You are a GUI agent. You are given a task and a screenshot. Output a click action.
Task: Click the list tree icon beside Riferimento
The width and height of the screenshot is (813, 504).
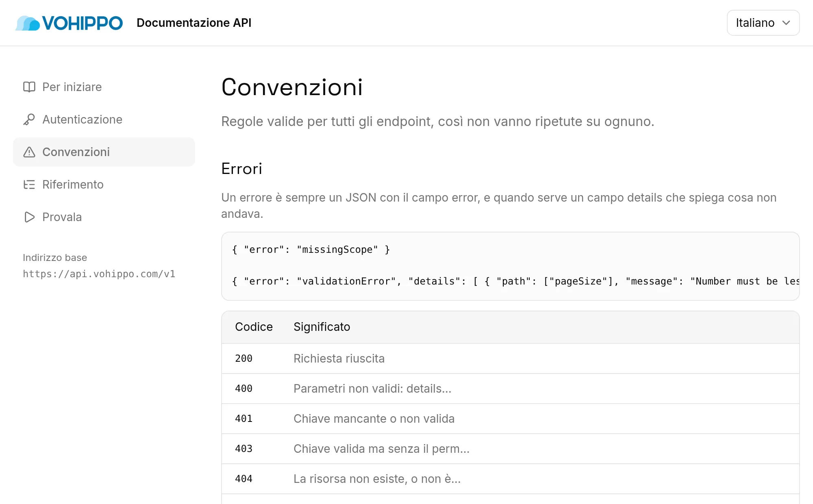pos(29,185)
